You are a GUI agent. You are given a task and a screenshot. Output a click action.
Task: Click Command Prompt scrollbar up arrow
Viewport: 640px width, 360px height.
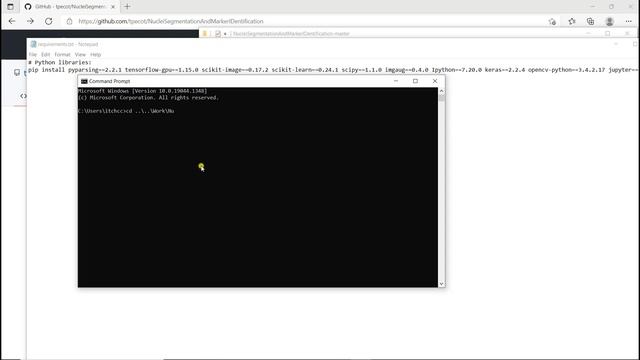[441, 91]
